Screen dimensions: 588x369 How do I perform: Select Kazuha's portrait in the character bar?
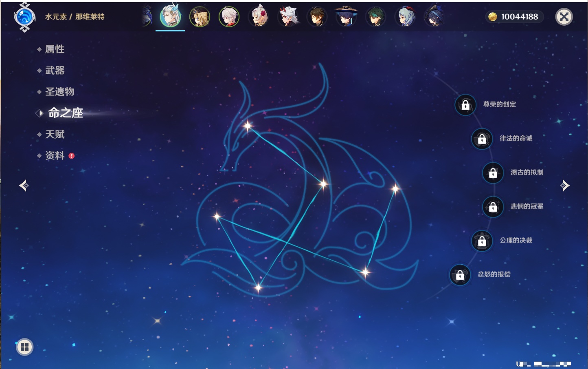tap(229, 17)
